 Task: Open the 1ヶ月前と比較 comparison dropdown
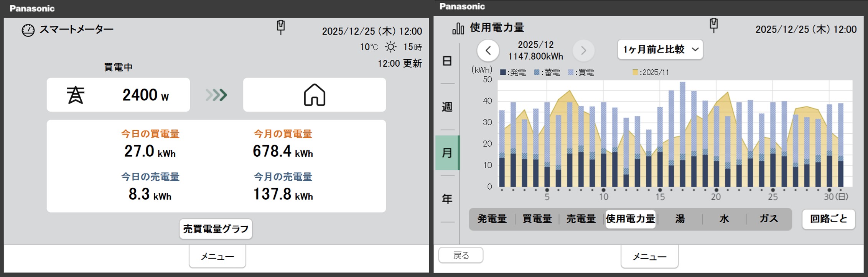(x=660, y=49)
